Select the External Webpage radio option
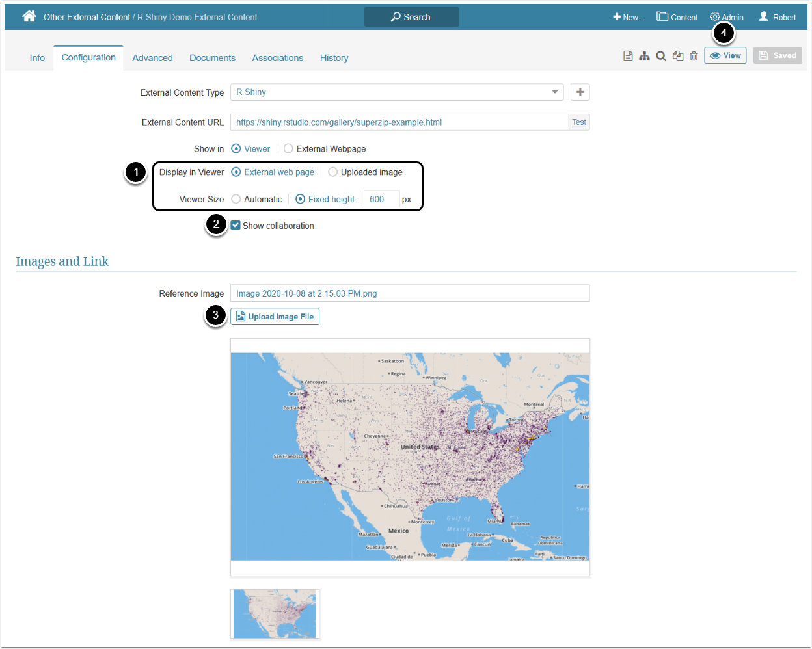This screenshot has height=649, width=812. click(x=288, y=149)
